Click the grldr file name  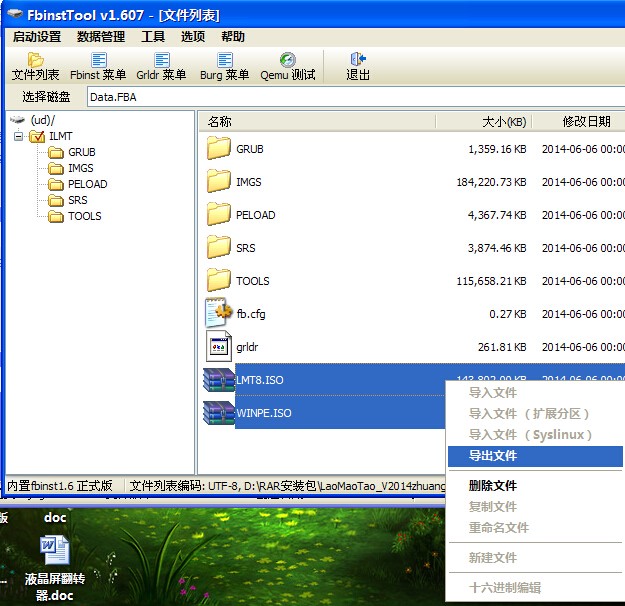point(247,347)
